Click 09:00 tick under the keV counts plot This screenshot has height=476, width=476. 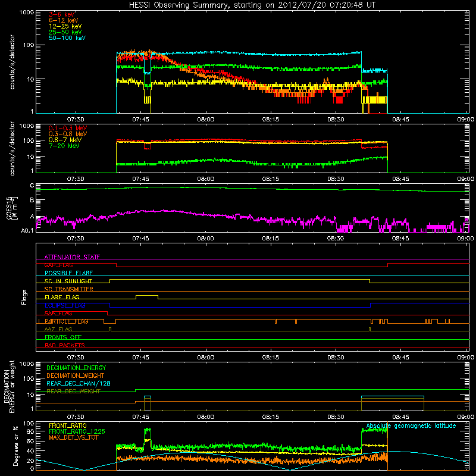(466, 120)
